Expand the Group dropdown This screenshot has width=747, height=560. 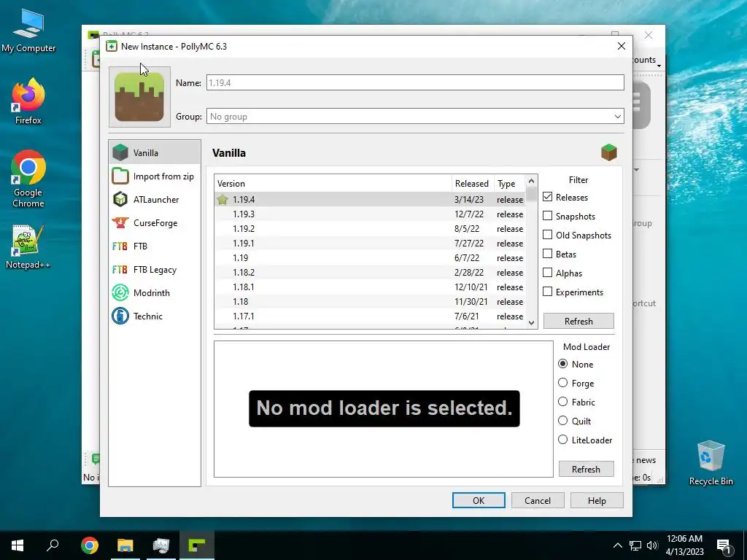tap(617, 116)
